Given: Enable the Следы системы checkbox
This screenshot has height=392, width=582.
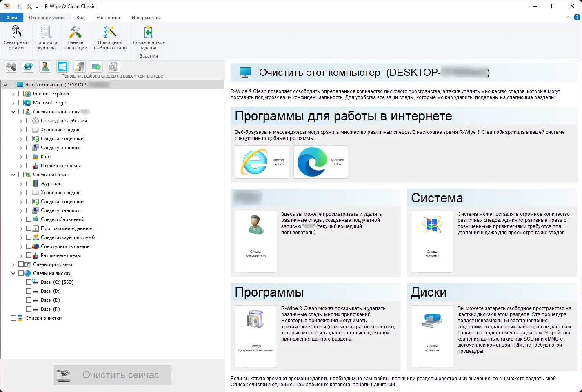Looking at the screenshot, I should (x=20, y=174).
